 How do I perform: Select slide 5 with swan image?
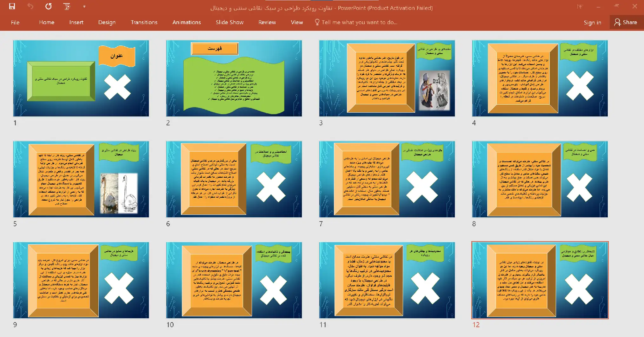click(x=81, y=179)
